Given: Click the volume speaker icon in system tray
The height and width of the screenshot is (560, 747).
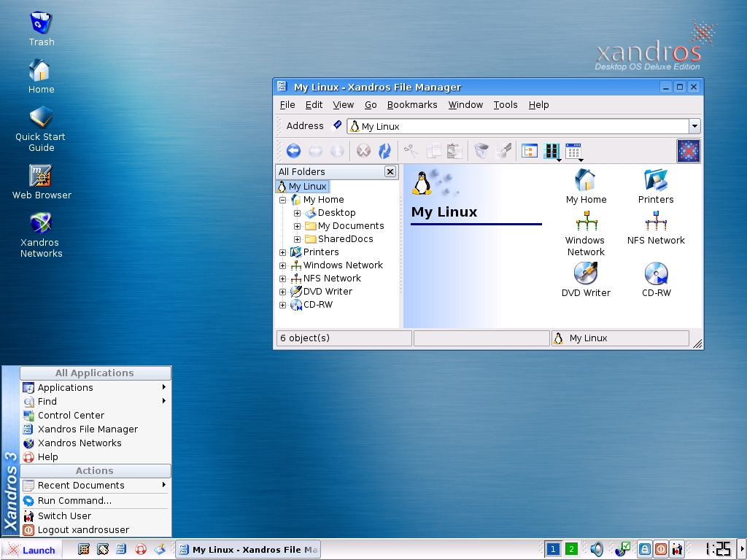Looking at the screenshot, I should [597, 549].
